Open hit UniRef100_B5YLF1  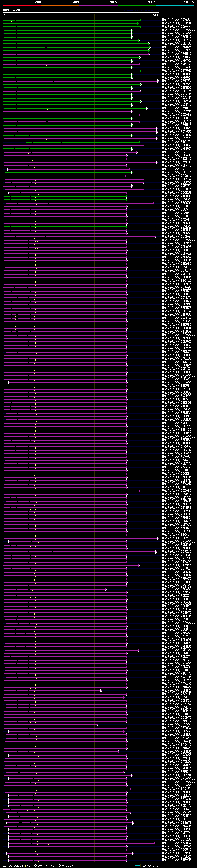pyautogui.click(x=177, y=298)
